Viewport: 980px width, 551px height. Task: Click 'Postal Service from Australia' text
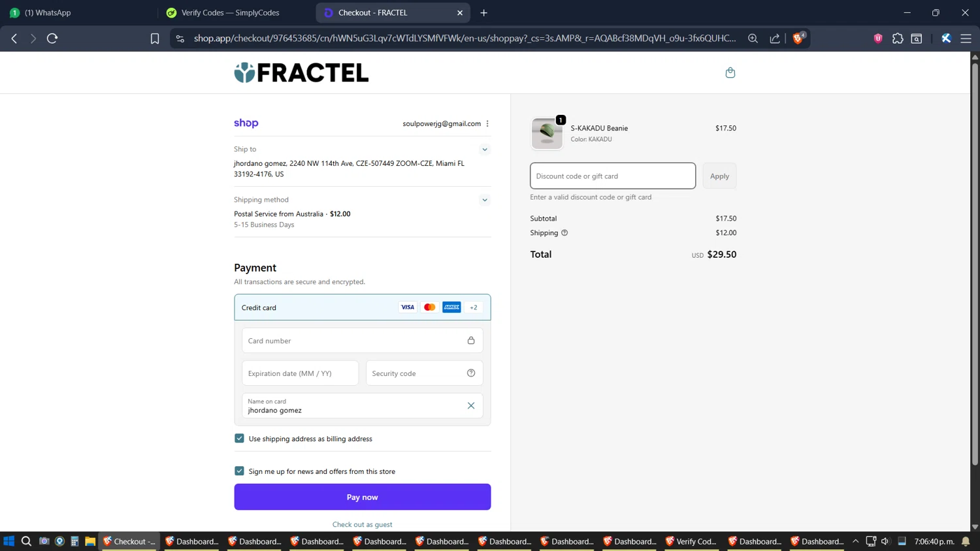coord(278,213)
